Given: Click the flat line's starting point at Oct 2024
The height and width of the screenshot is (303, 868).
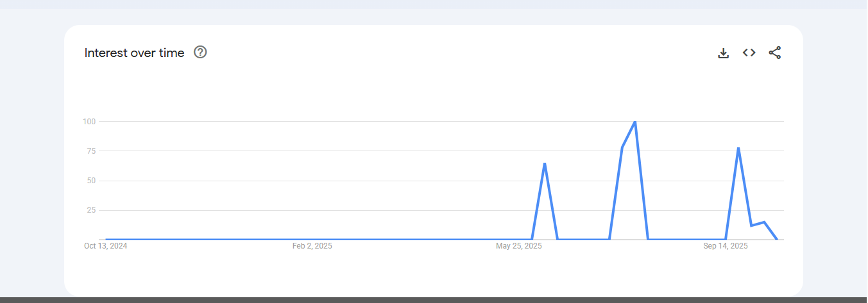Looking at the screenshot, I should click(106, 240).
